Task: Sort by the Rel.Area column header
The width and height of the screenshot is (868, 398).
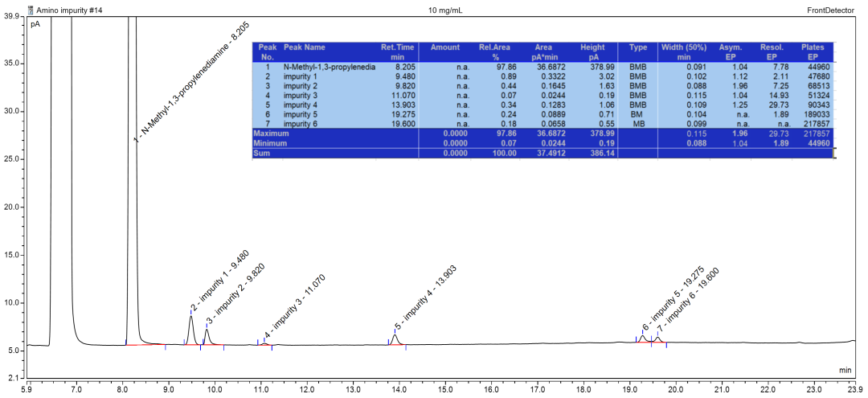Action: [x=496, y=52]
